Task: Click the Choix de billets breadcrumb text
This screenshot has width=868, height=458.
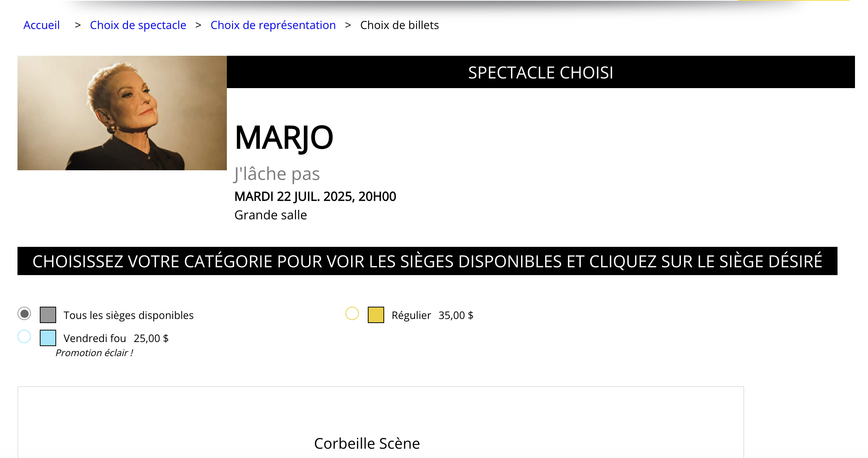Action: (x=399, y=25)
